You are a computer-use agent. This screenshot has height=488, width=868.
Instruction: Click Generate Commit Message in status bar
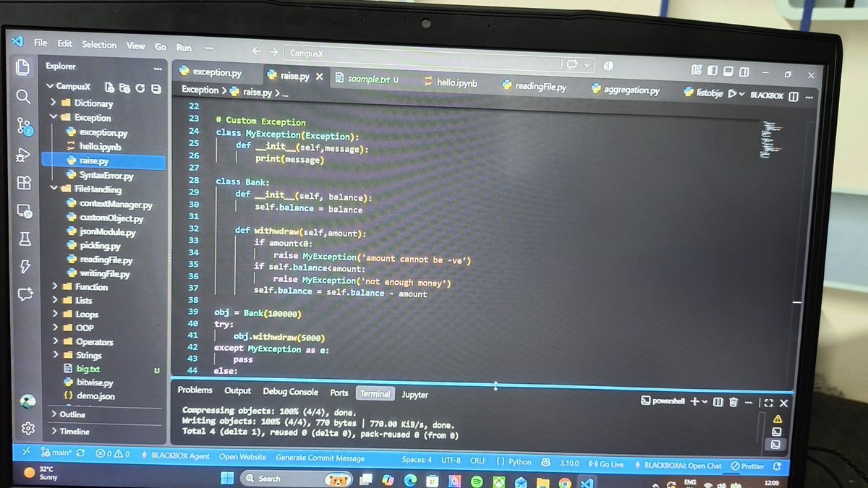click(x=320, y=458)
